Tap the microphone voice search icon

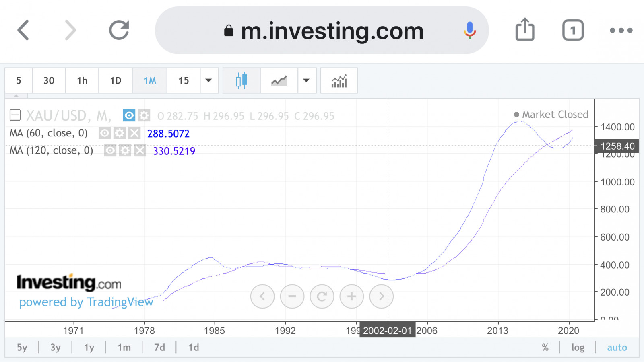click(469, 30)
